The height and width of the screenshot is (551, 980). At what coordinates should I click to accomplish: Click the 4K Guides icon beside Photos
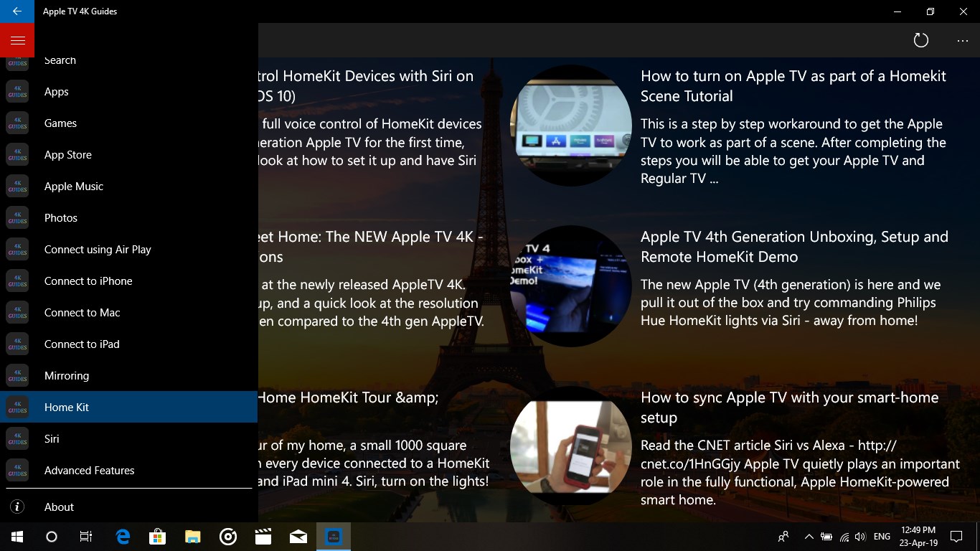coord(17,218)
